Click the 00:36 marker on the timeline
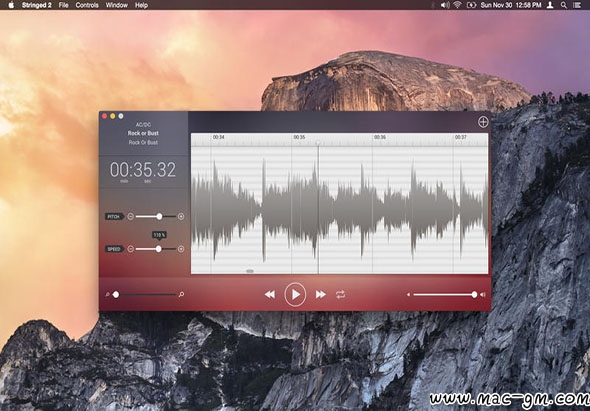590x411 pixels. (x=380, y=137)
